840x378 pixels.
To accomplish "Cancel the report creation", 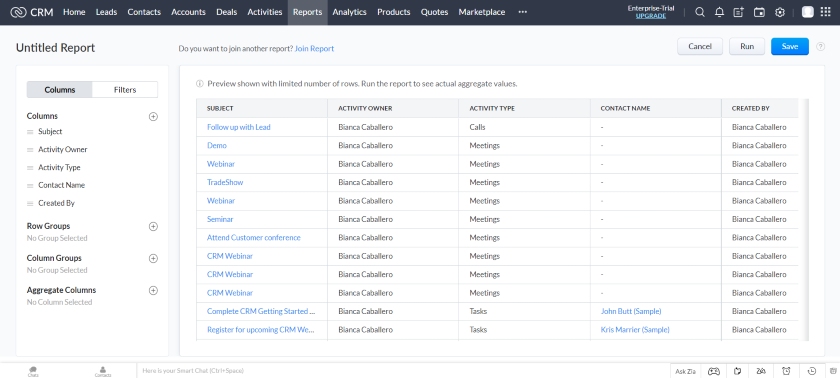I will point(700,47).
